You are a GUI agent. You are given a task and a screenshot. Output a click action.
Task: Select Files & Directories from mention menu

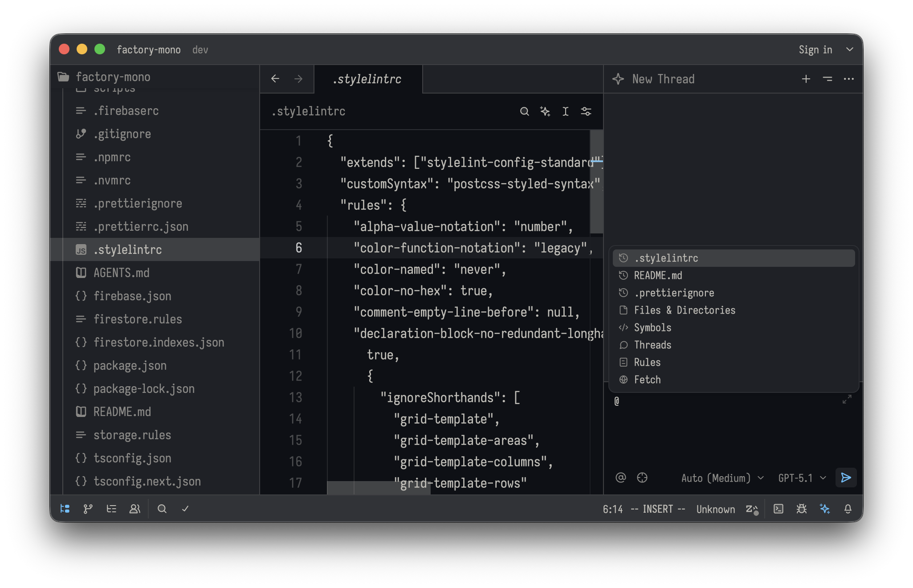(685, 310)
